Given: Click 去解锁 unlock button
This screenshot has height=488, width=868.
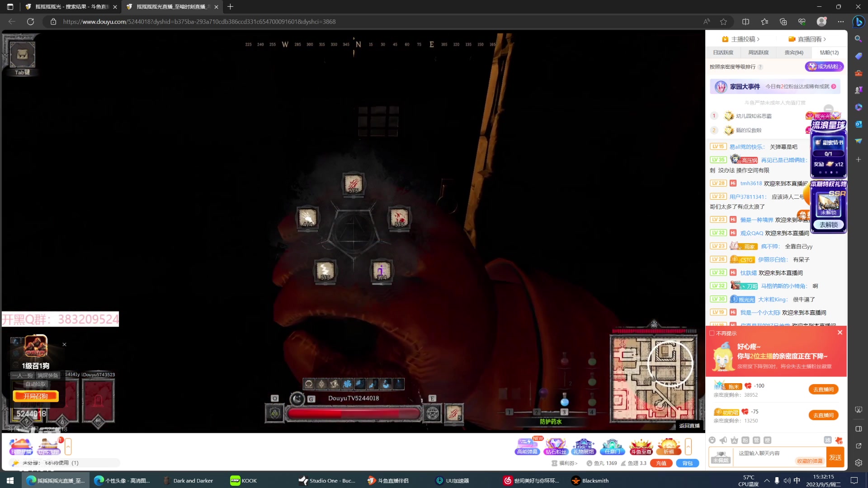Looking at the screenshot, I should click(828, 225).
